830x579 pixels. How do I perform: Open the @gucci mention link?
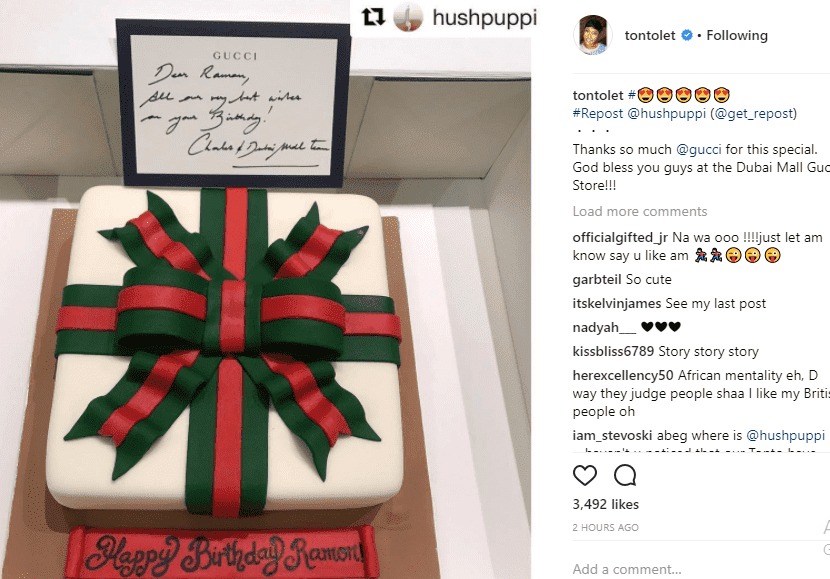(x=699, y=149)
